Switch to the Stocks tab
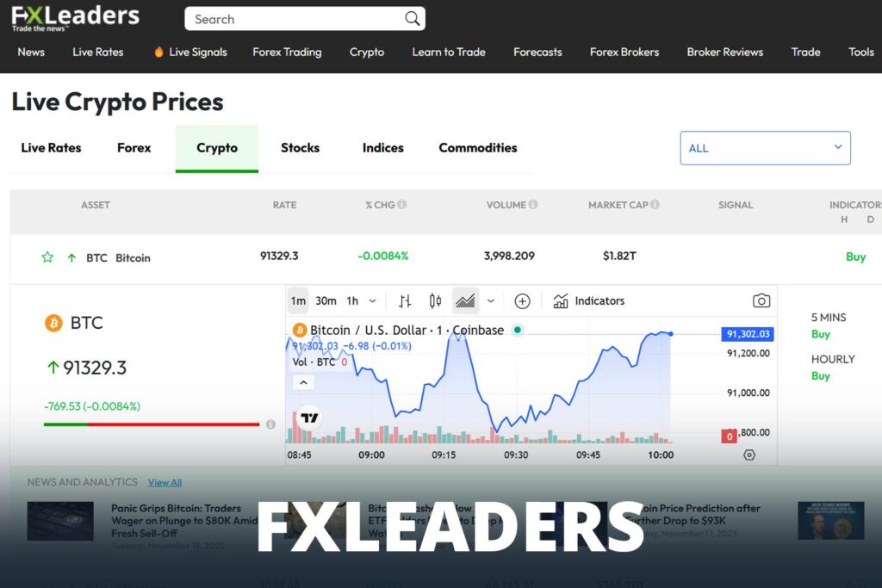This screenshot has width=882, height=588. pos(300,147)
